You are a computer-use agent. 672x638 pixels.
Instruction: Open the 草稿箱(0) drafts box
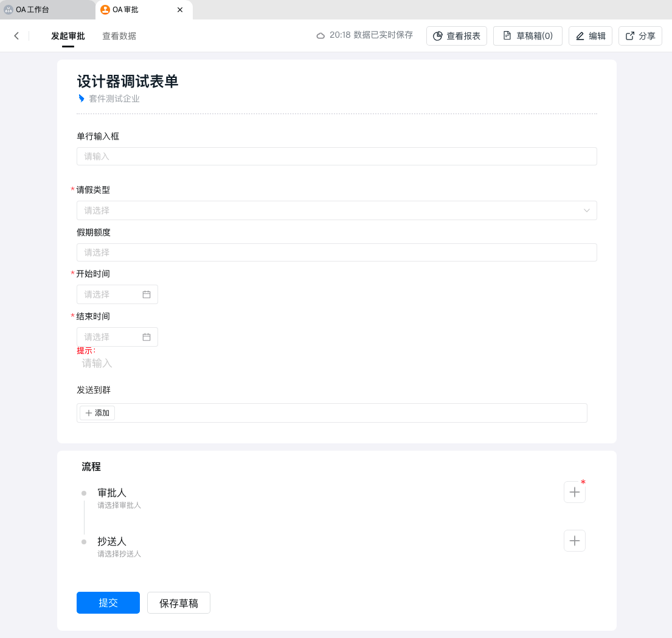(x=528, y=36)
